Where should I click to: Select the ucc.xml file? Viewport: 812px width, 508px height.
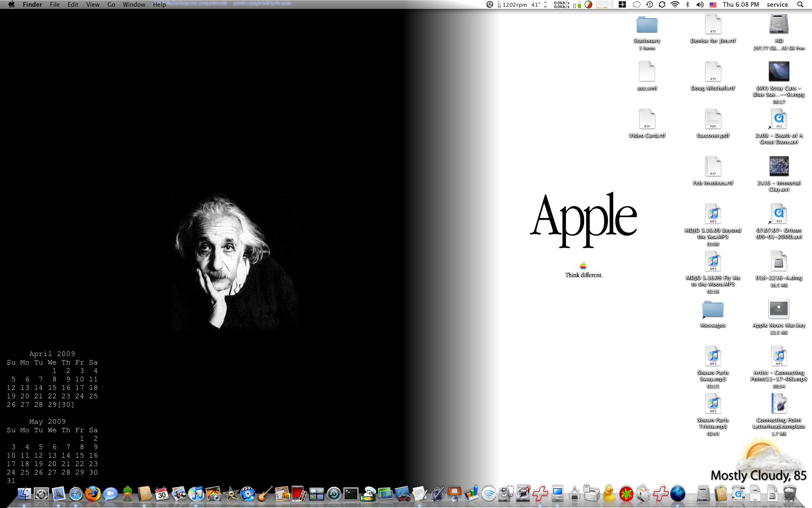[647, 72]
